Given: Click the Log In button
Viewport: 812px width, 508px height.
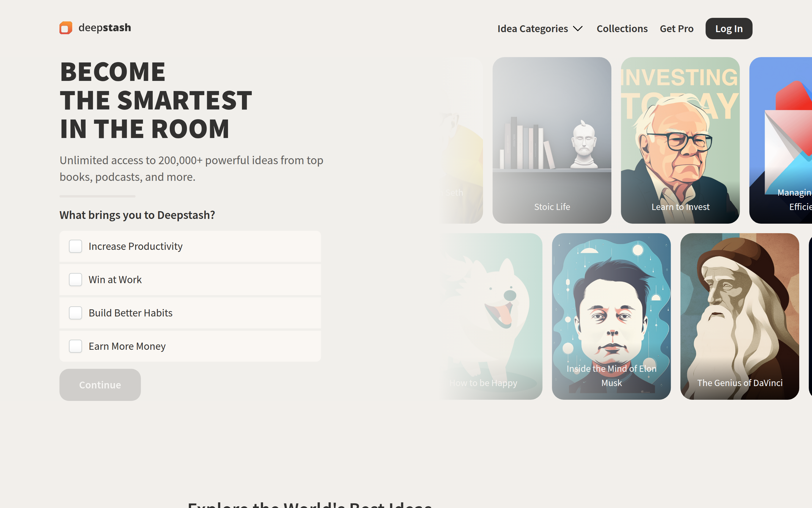Looking at the screenshot, I should click(x=728, y=29).
